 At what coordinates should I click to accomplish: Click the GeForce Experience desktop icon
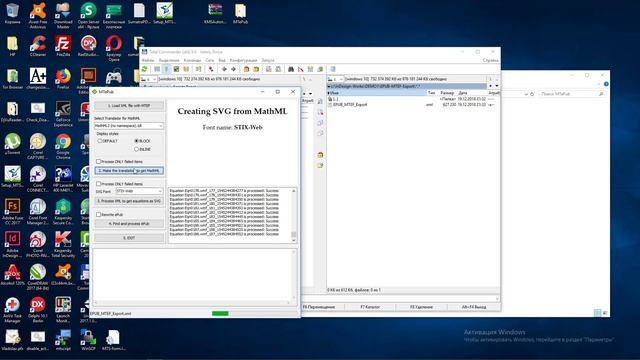pyautogui.click(x=63, y=113)
